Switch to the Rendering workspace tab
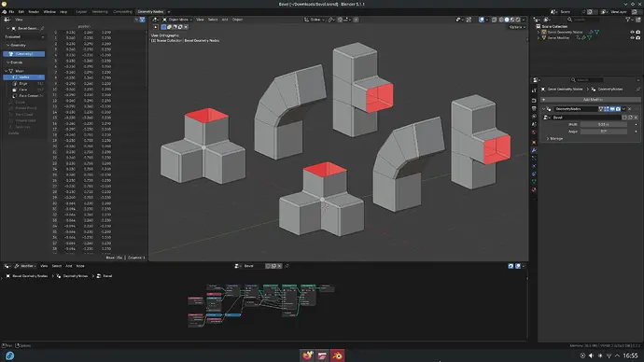644x362 pixels. click(100, 11)
